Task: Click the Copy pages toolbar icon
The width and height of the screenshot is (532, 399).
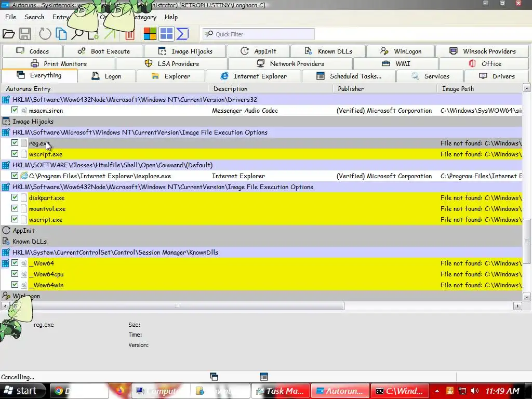Action: [61, 34]
